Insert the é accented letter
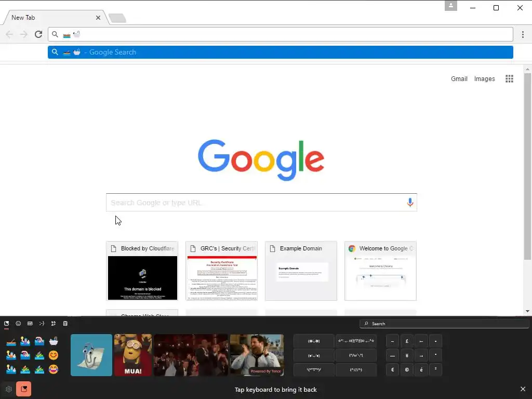The width and height of the screenshot is (532, 399). 421,370
